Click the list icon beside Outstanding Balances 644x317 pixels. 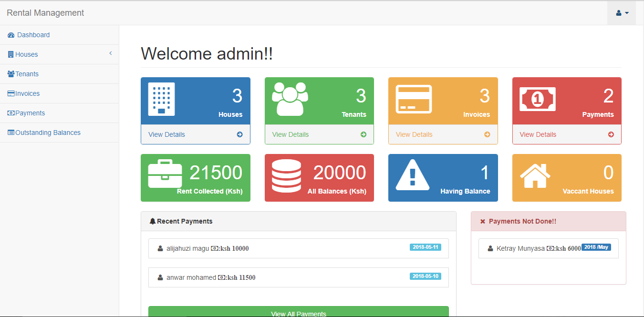[11, 133]
